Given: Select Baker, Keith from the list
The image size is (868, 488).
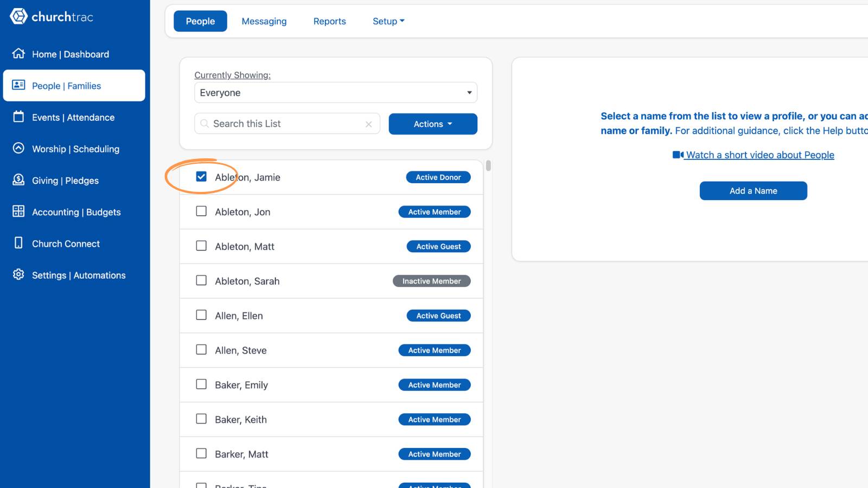Looking at the screenshot, I should (x=241, y=420).
